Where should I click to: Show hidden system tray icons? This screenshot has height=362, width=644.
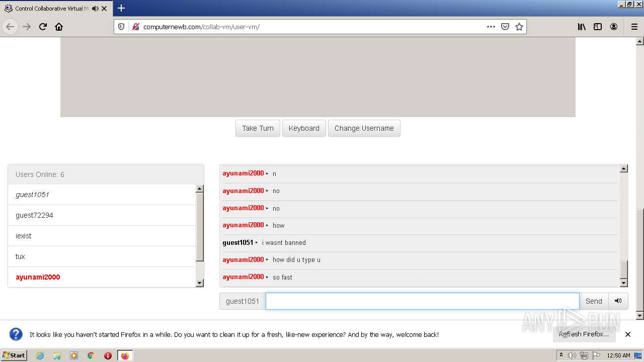561,355
